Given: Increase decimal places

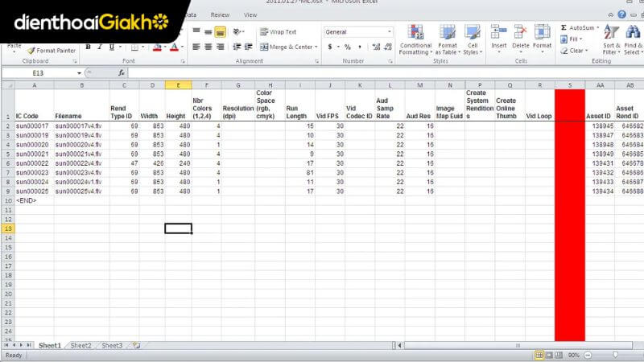Looking at the screenshot, I should (376, 47).
